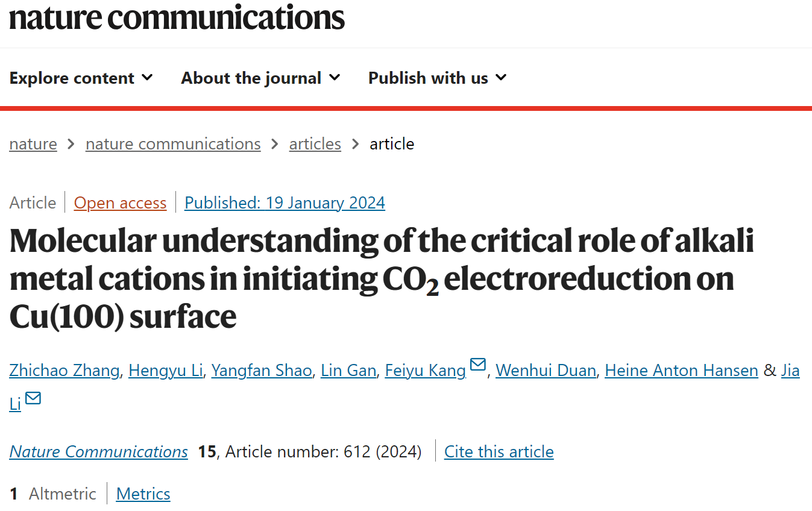
Task: Click the envelope icon next to Feiyu Kang
Action: [478, 365]
